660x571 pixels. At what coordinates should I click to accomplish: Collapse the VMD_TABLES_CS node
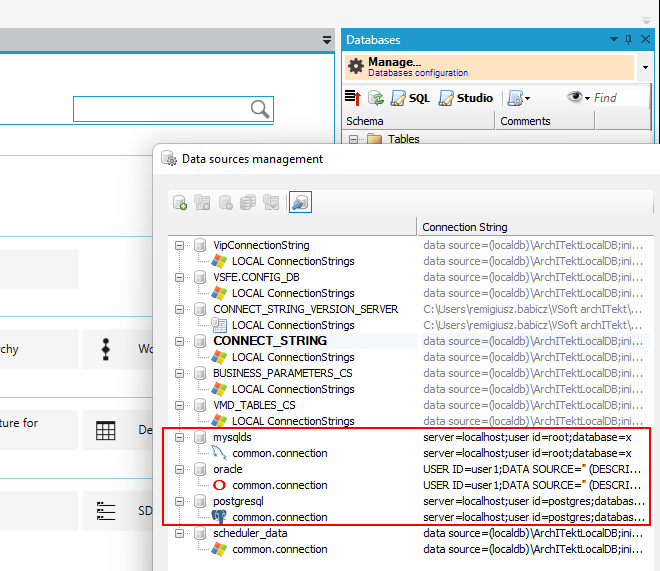pos(180,405)
